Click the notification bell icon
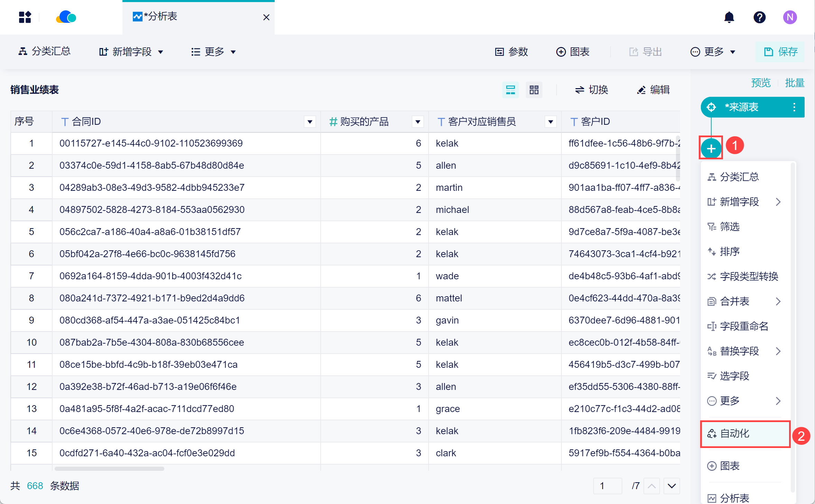The image size is (815, 504). pyautogui.click(x=729, y=17)
